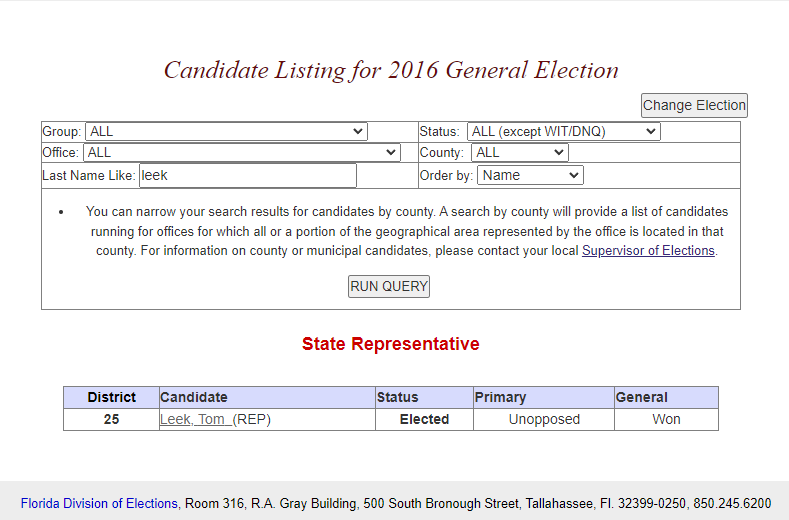Click the Candidate Listing page title
The width and height of the screenshot is (789, 520).
(391, 70)
